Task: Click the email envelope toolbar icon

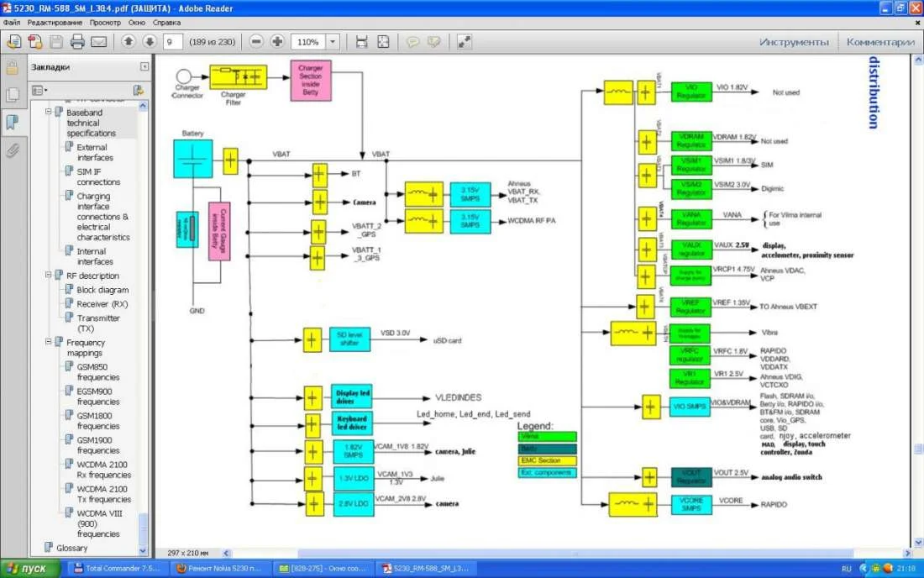Action: coord(99,42)
